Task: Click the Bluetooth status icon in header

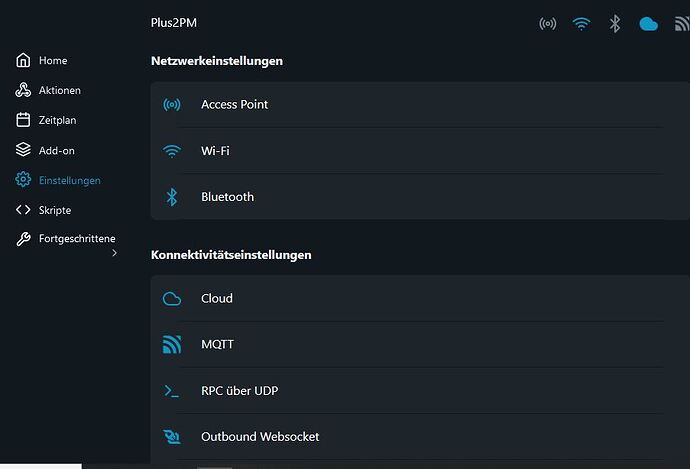Action: tap(615, 23)
